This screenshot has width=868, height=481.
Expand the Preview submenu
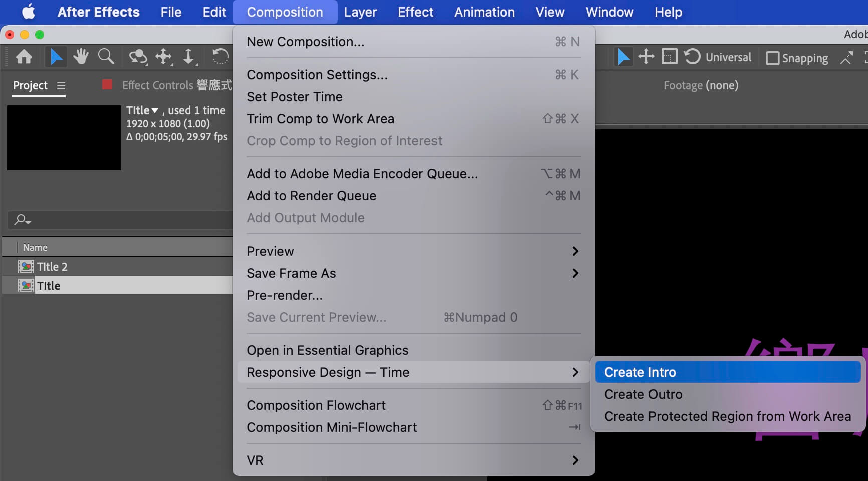click(x=575, y=251)
